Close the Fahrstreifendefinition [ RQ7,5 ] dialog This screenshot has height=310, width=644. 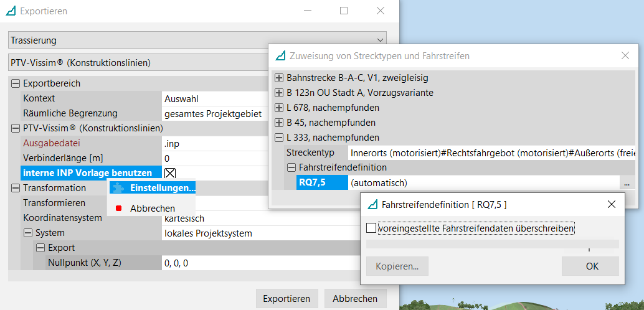[x=611, y=204]
